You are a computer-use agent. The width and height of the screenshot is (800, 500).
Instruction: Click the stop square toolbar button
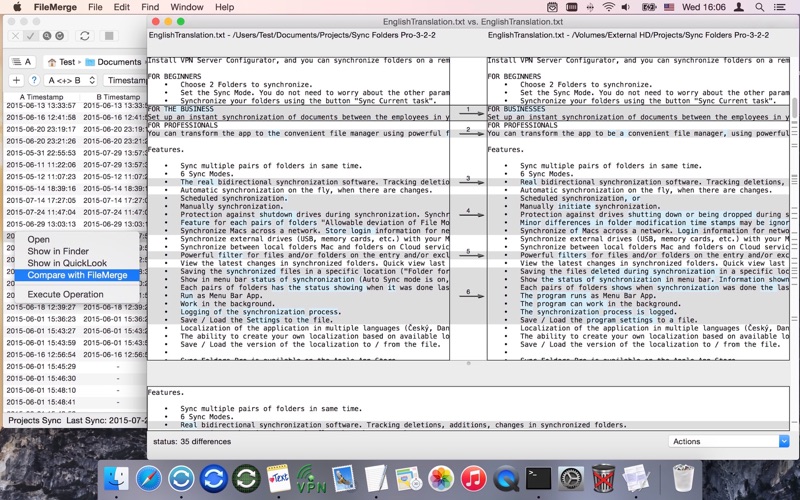click(109, 36)
